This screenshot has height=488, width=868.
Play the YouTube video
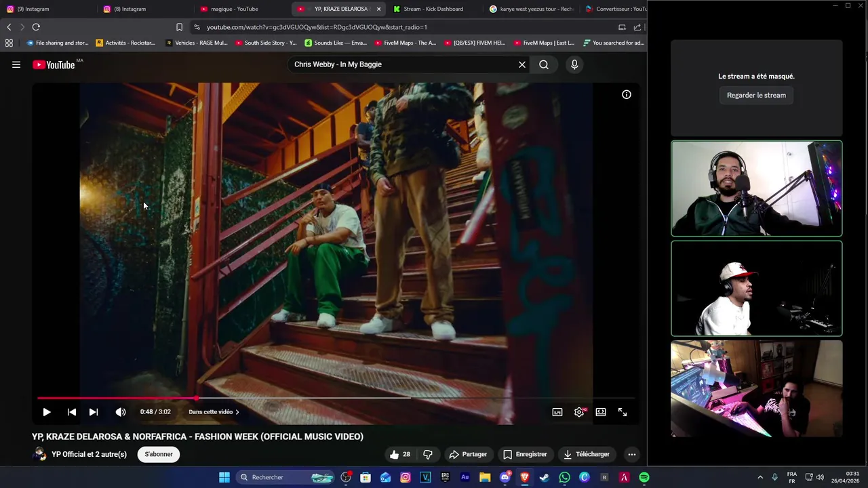click(x=46, y=412)
